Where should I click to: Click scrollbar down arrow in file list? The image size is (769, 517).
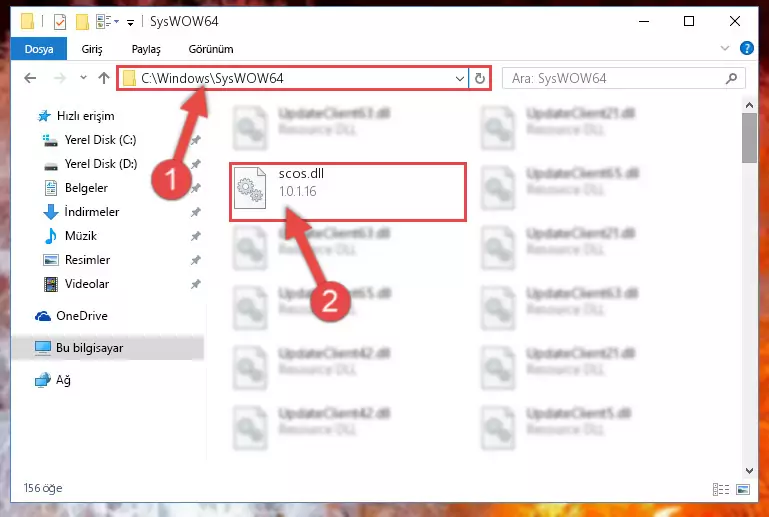click(749, 471)
